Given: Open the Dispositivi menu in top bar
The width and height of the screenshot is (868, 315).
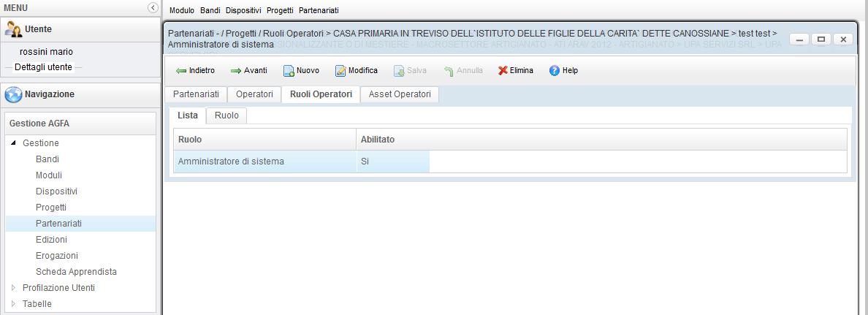Looking at the screenshot, I should [x=243, y=11].
